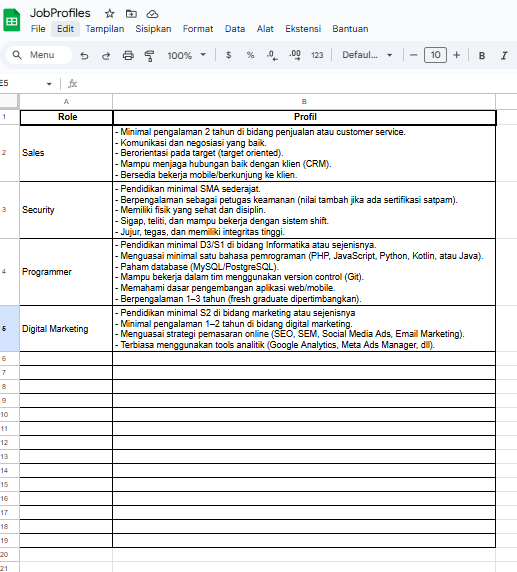This screenshot has height=572, width=517.
Task: Open the Sisipkan menu
Action: click(x=153, y=29)
